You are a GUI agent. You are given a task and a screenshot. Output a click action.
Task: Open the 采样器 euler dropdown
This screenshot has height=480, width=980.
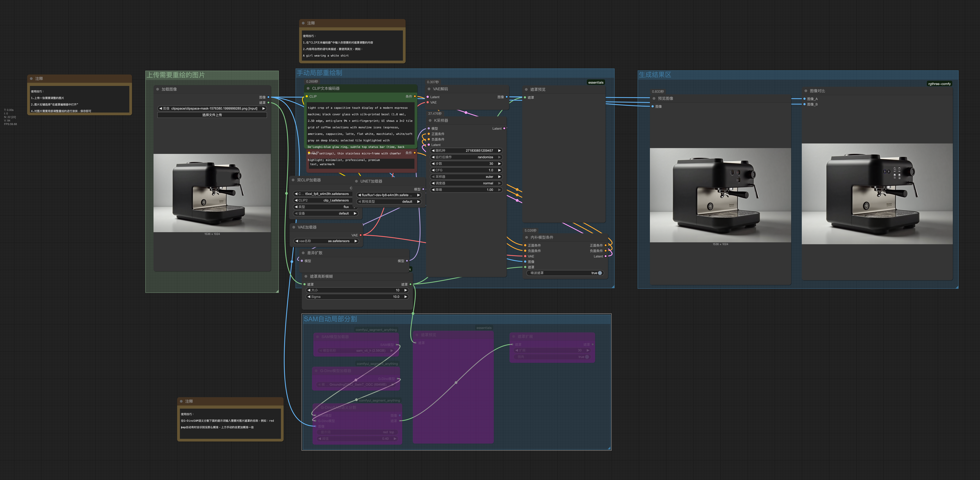466,177
